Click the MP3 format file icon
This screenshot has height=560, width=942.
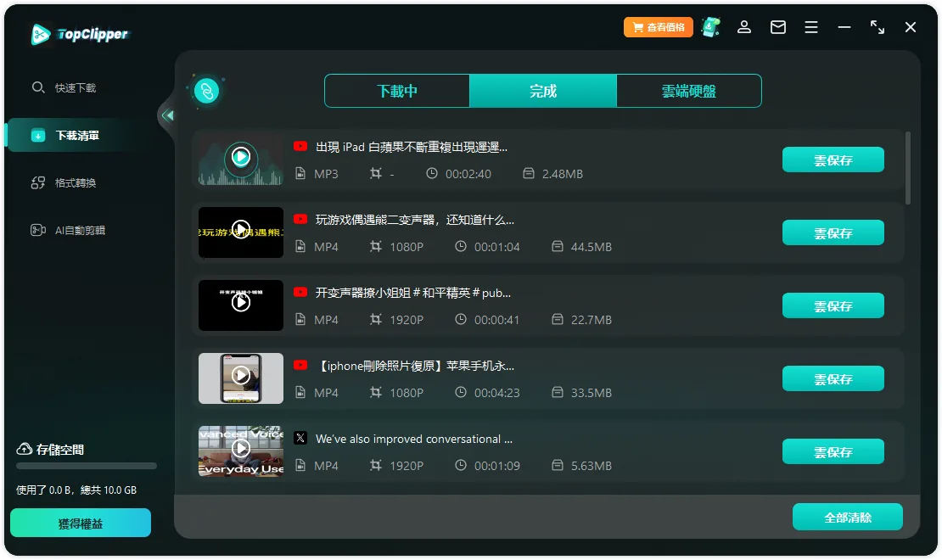click(300, 174)
